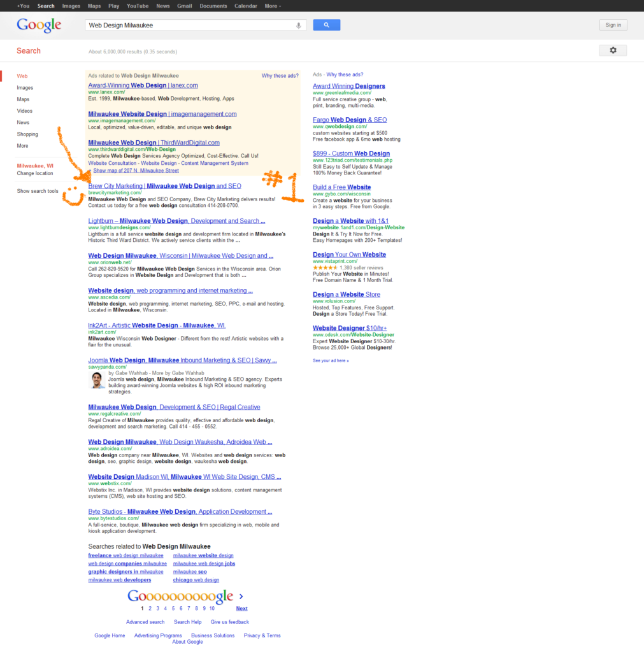Open Maps in the top bar
This screenshot has width=644, height=652.
coord(94,6)
